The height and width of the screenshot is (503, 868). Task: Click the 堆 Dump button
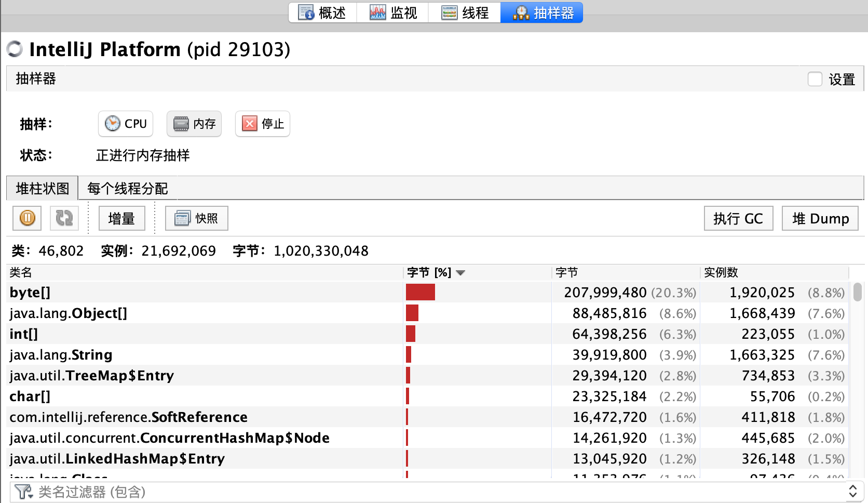click(x=820, y=218)
